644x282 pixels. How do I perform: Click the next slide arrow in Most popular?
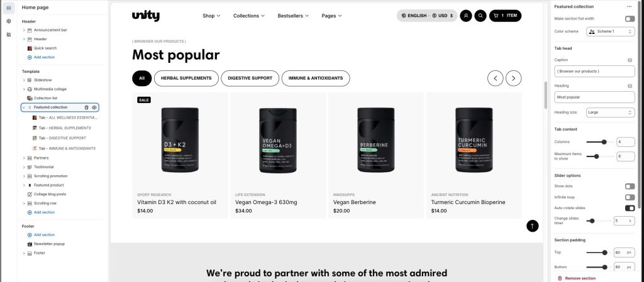(x=513, y=79)
